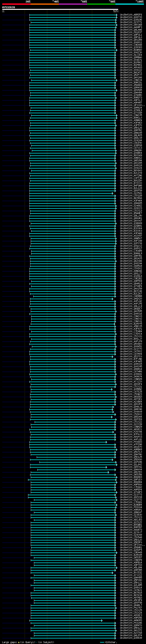Click the '=100char.' scale legend

(x=111, y=642)
